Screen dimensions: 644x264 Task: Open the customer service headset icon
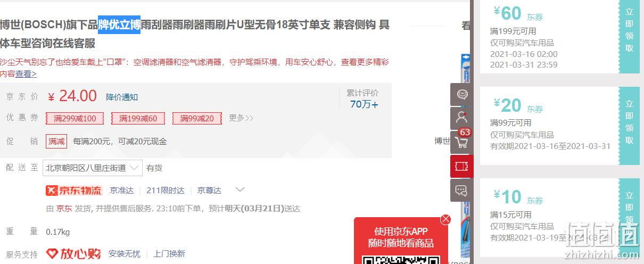point(461,95)
